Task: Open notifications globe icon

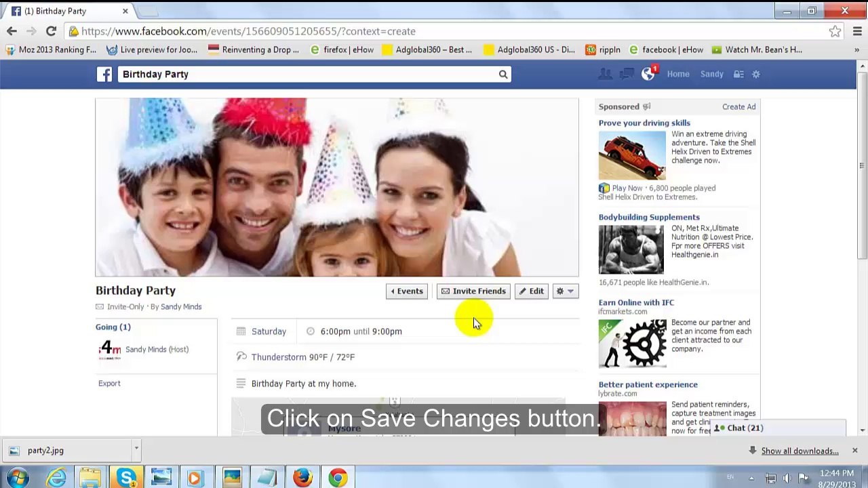Action: (648, 74)
